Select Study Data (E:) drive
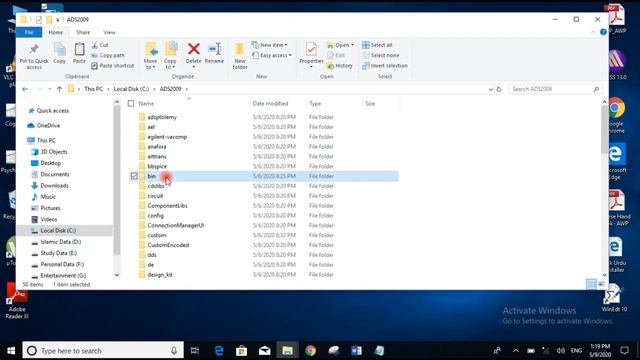 (58, 253)
